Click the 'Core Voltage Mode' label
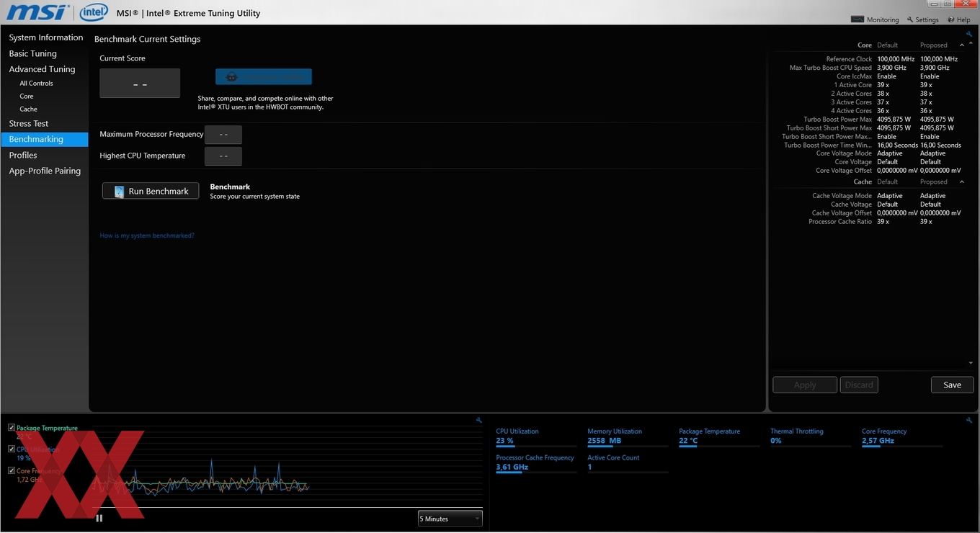 (844, 153)
